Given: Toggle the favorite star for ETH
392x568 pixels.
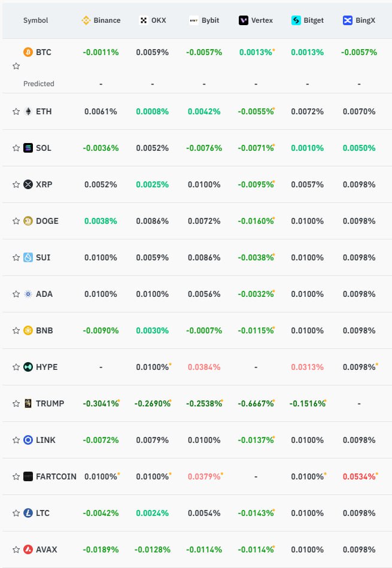Looking at the screenshot, I should tap(16, 111).
